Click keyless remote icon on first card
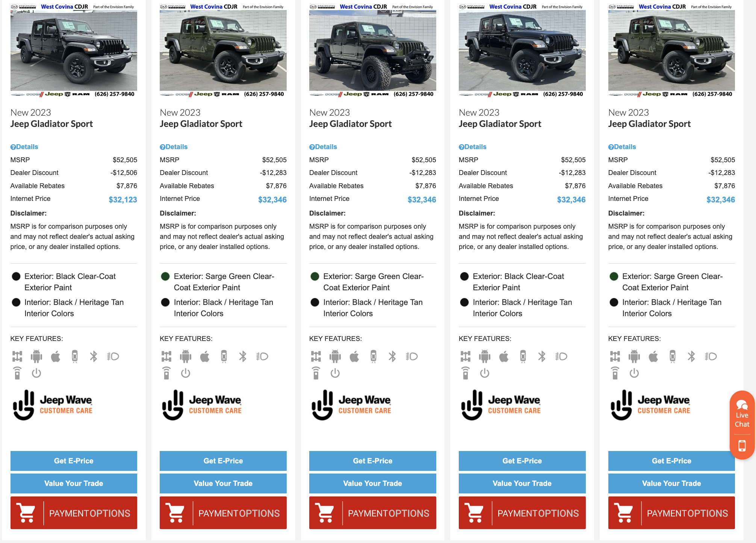The height and width of the screenshot is (543, 756). [17, 373]
